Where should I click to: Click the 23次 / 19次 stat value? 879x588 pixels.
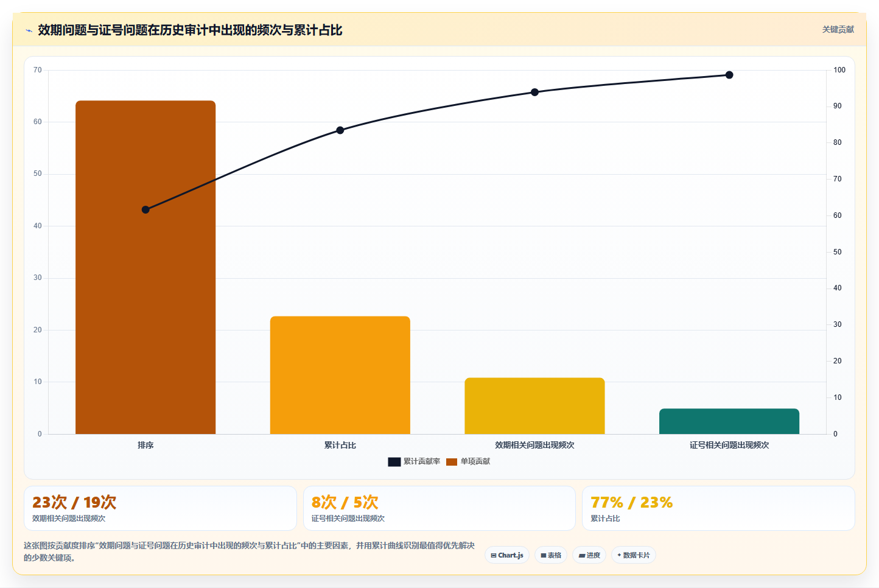[74, 502]
